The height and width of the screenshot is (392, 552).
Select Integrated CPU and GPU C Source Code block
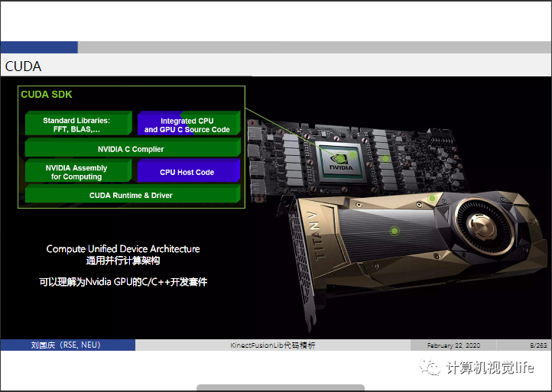click(x=189, y=124)
